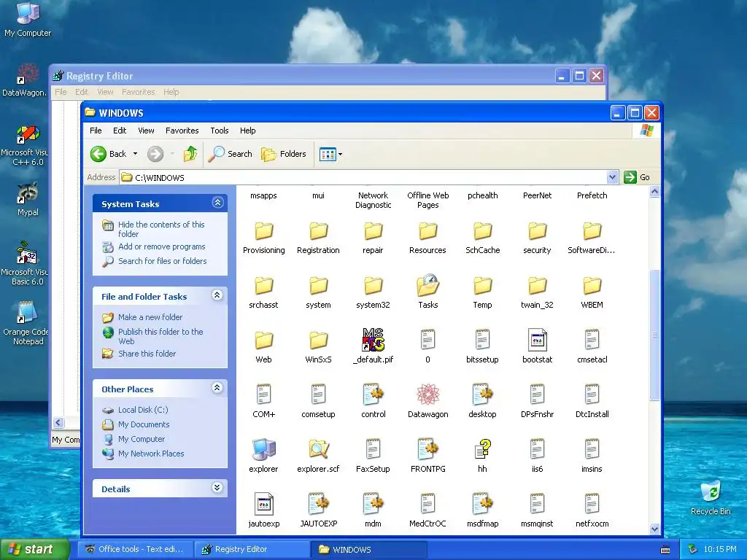Switch to Office tools taskbar button
This screenshot has height=560, width=747.
coord(134,550)
